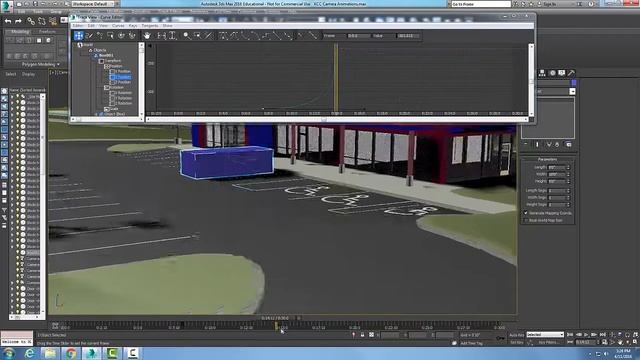This screenshot has width=640, height=360.
Task: Set tangents to Linear
Action: pos(277,36)
